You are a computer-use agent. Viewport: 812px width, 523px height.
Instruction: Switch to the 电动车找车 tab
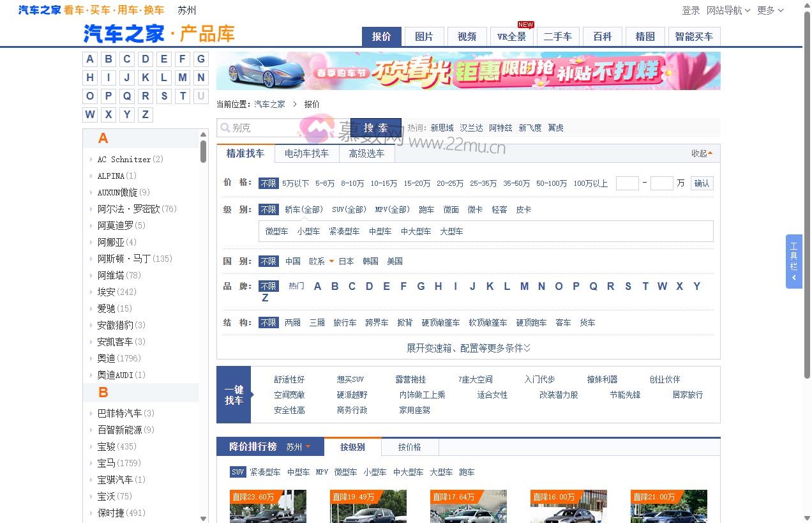click(x=307, y=153)
